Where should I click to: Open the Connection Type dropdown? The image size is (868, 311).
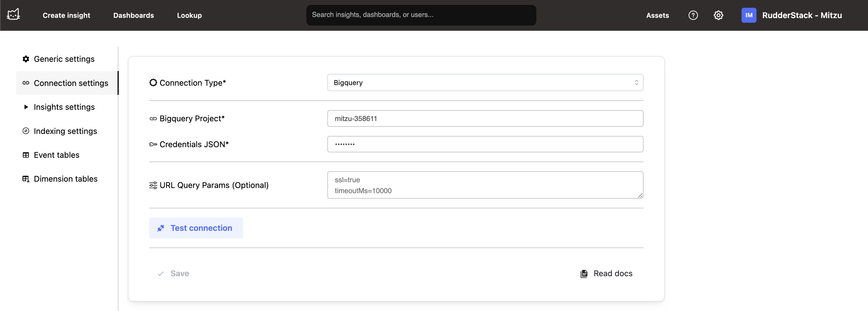[x=485, y=82]
